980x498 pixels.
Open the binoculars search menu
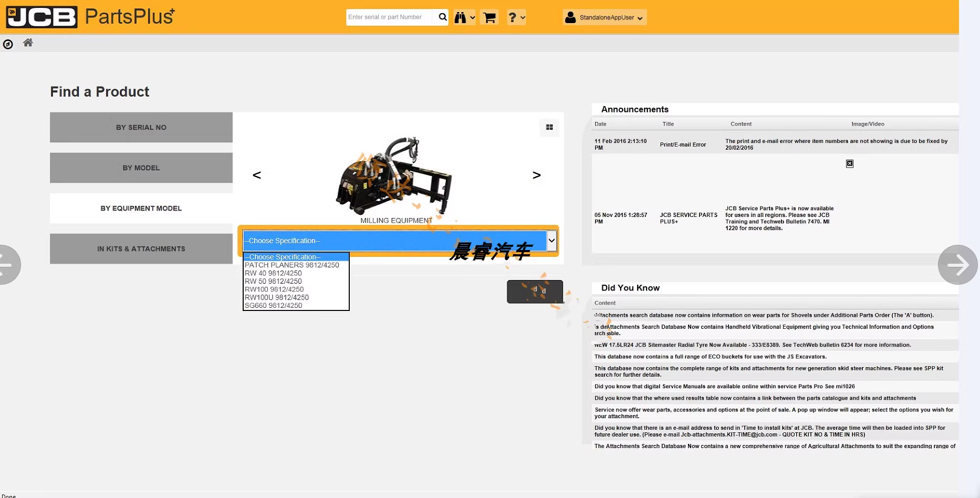click(464, 17)
